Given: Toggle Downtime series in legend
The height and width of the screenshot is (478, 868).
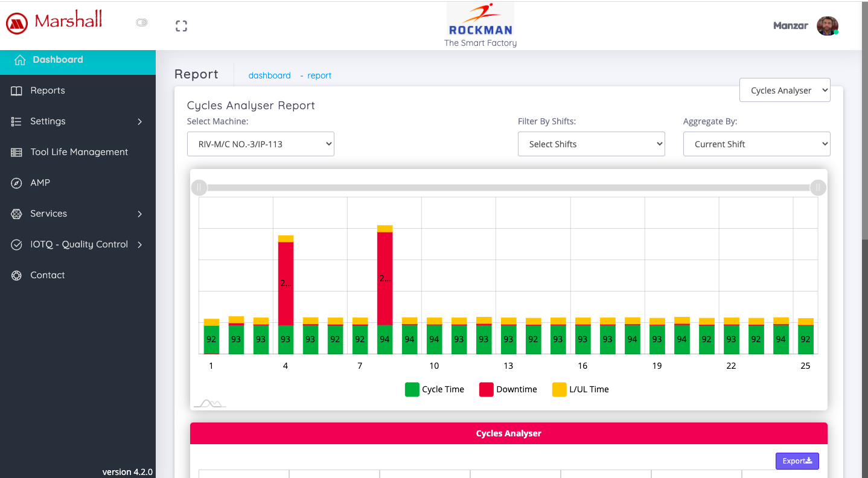Looking at the screenshot, I should [x=508, y=389].
